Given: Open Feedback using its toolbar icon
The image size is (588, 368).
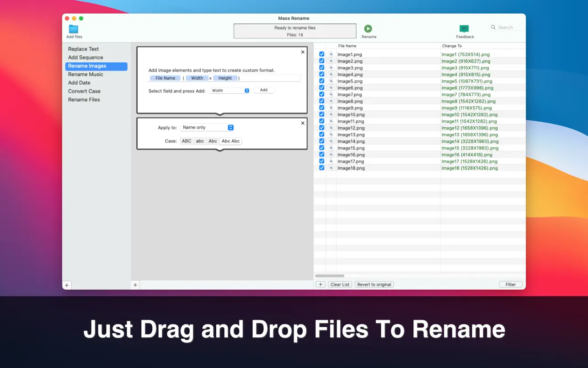Looking at the screenshot, I should pyautogui.click(x=464, y=28).
